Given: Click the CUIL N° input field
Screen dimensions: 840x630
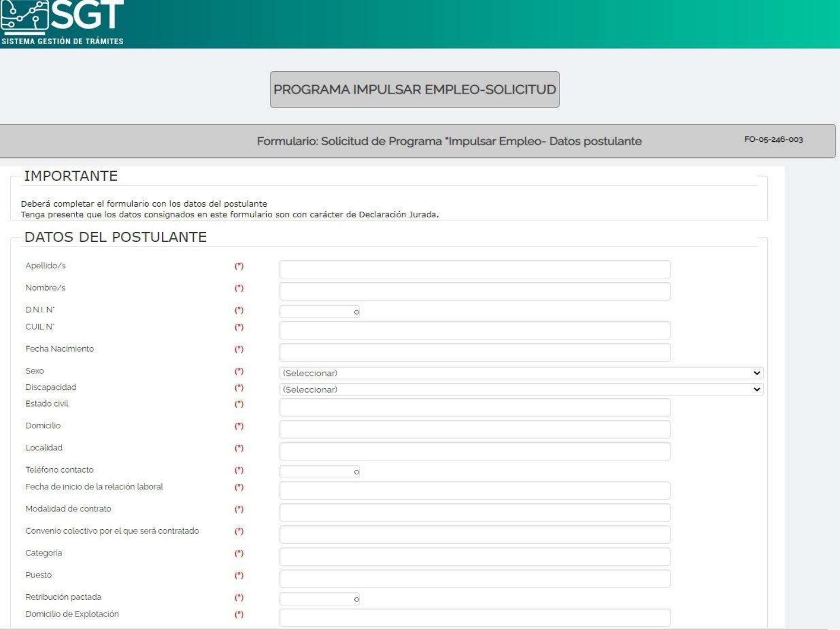Looking at the screenshot, I should [x=474, y=330].
